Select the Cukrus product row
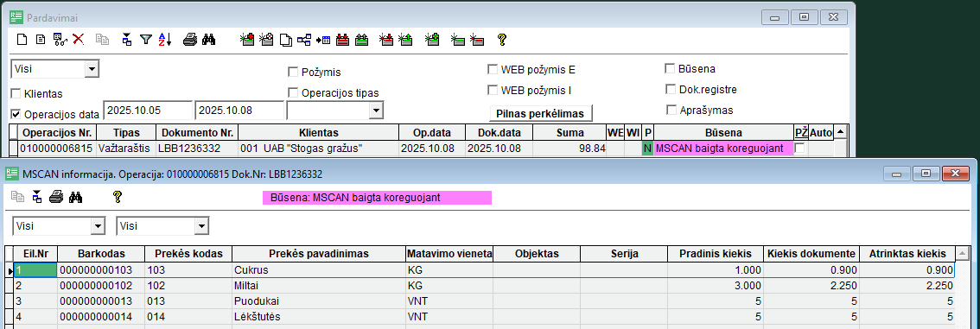The height and width of the screenshot is (329, 980). point(484,270)
